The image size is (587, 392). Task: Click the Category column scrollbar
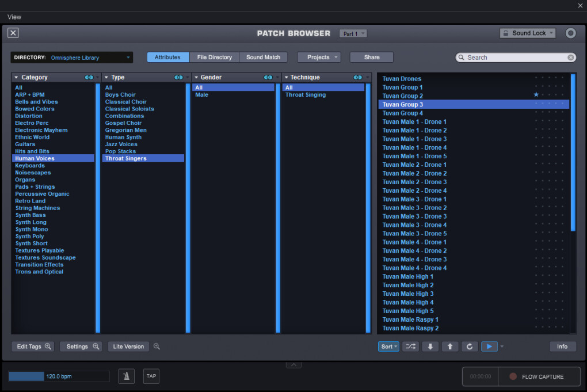(x=98, y=208)
